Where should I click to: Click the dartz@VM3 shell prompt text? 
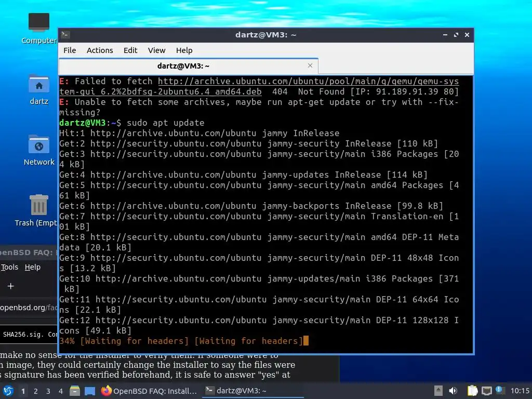coord(90,123)
